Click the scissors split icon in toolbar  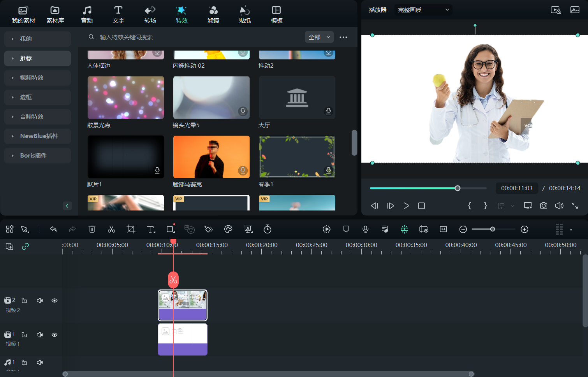[x=111, y=230]
